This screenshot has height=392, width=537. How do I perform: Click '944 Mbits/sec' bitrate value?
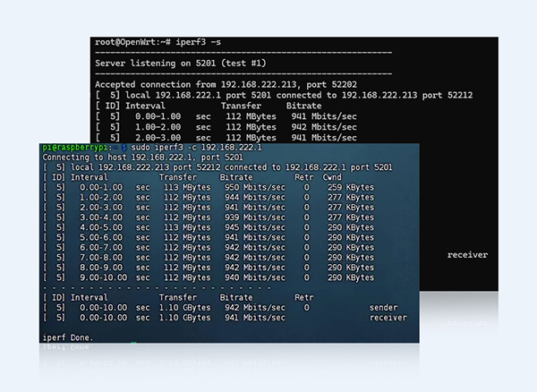click(x=254, y=198)
